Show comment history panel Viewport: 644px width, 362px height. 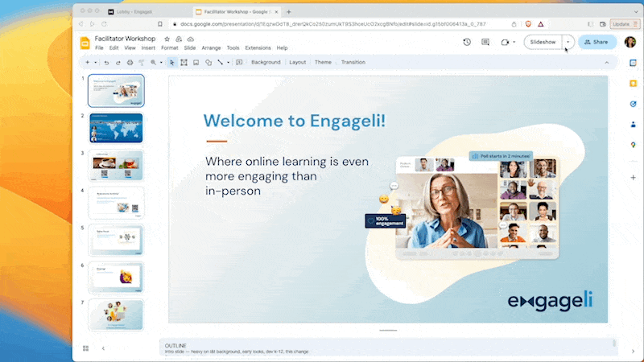[485, 42]
